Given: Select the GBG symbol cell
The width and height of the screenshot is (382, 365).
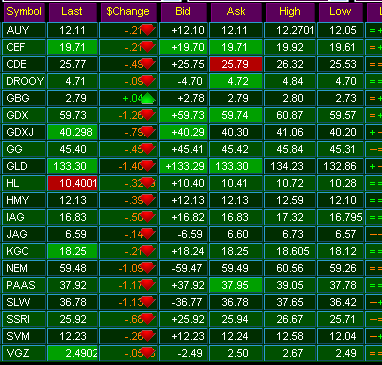Looking at the screenshot, I should (24, 98).
